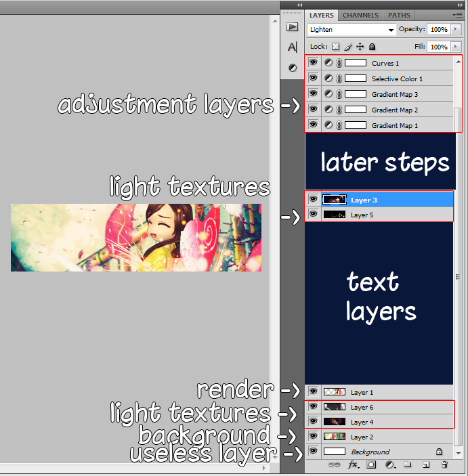
Task: Click lock image pixels brush icon
Action: (x=348, y=47)
